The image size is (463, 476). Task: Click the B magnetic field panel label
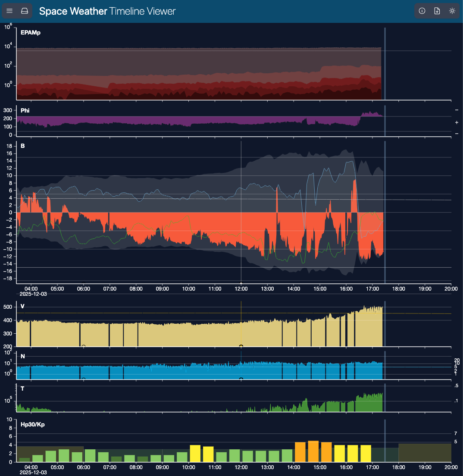(22, 146)
